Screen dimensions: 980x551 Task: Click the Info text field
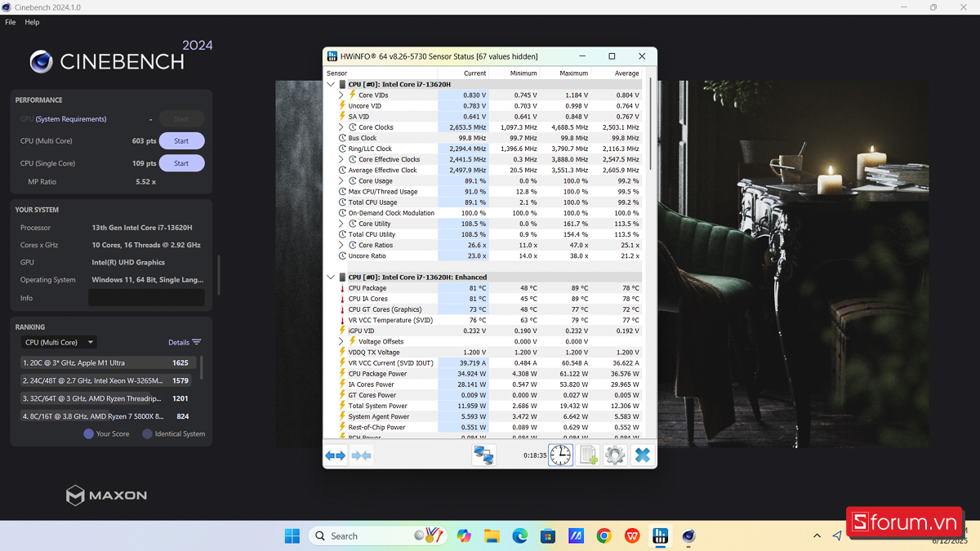tap(146, 298)
